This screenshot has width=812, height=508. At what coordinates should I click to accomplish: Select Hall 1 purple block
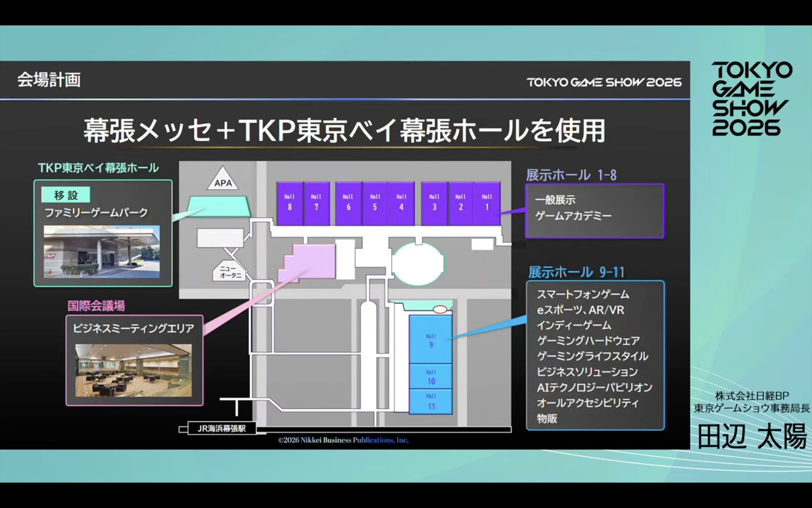coord(487,203)
